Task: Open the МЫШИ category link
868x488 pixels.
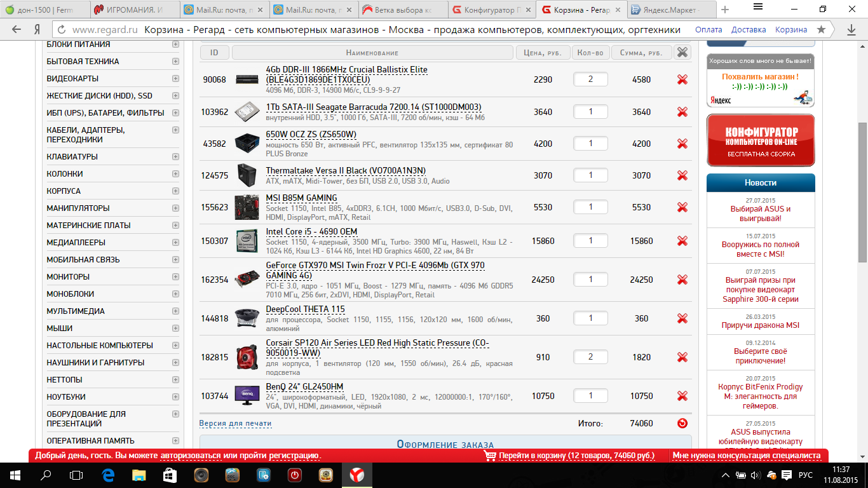Action: (x=60, y=329)
